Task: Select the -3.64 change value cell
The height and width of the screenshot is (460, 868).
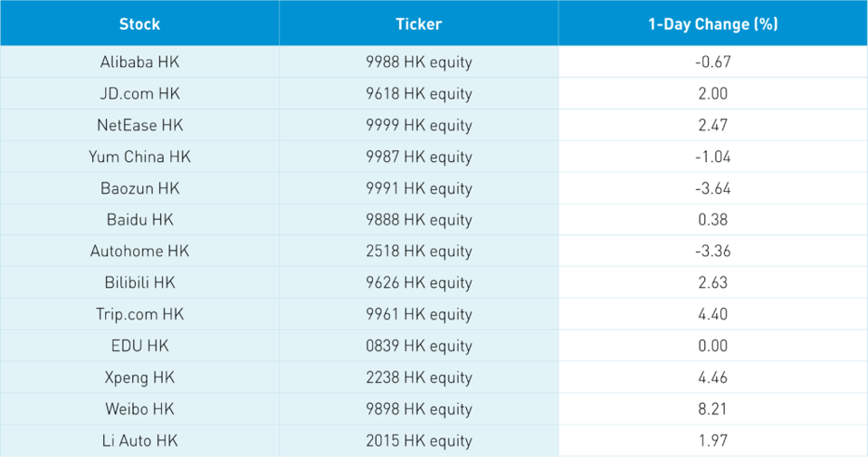Action: (x=712, y=188)
